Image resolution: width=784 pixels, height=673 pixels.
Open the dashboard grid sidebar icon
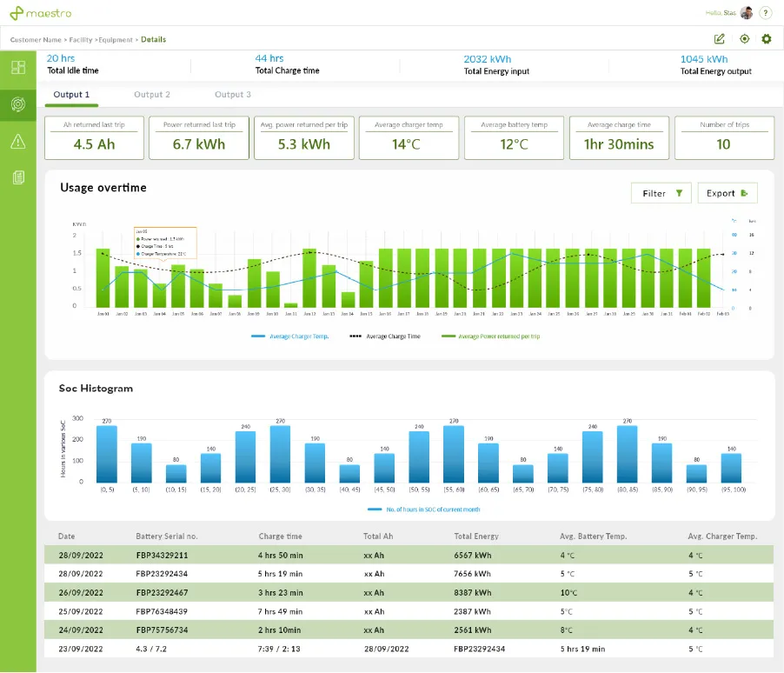(18, 68)
